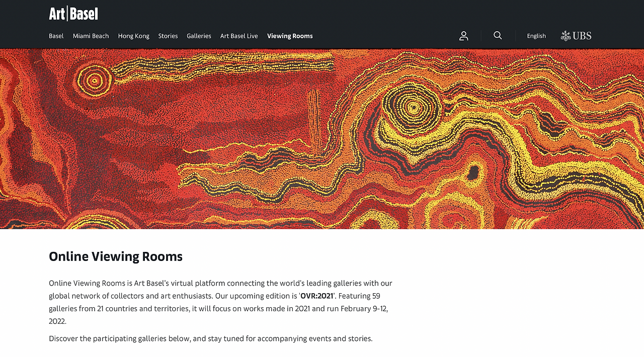The width and height of the screenshot is (644, 357).
Task: Select Viewing Rooms in the navigation
Action: (x=290, y=36)
